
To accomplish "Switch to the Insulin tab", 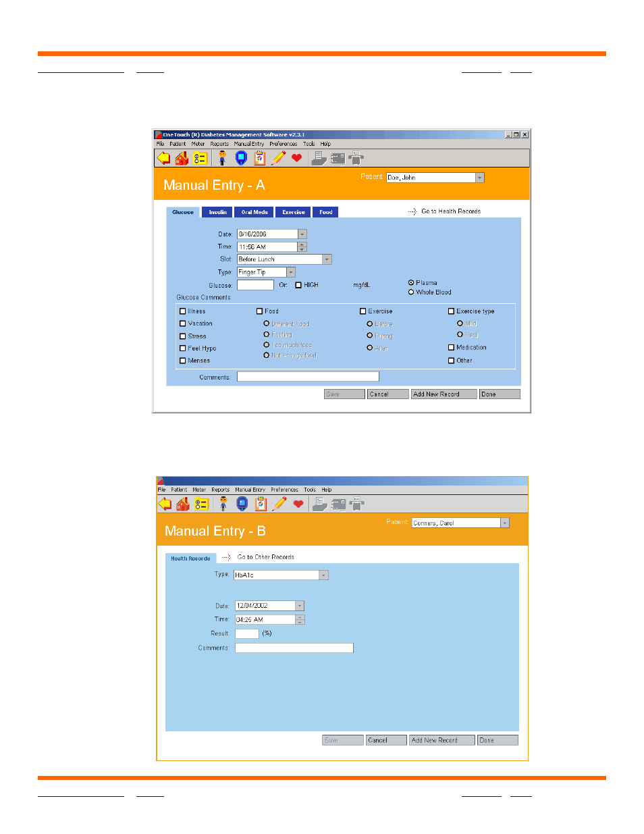I will pos(217,212).
